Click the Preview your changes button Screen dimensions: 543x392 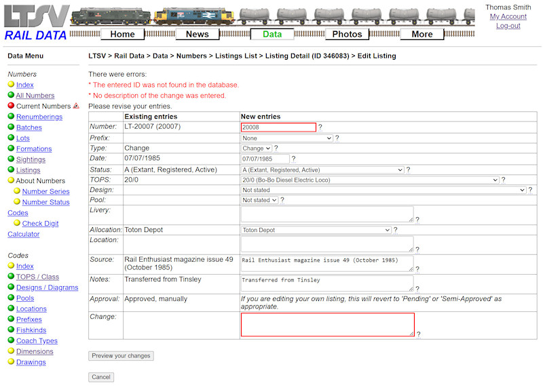(121, 355)
